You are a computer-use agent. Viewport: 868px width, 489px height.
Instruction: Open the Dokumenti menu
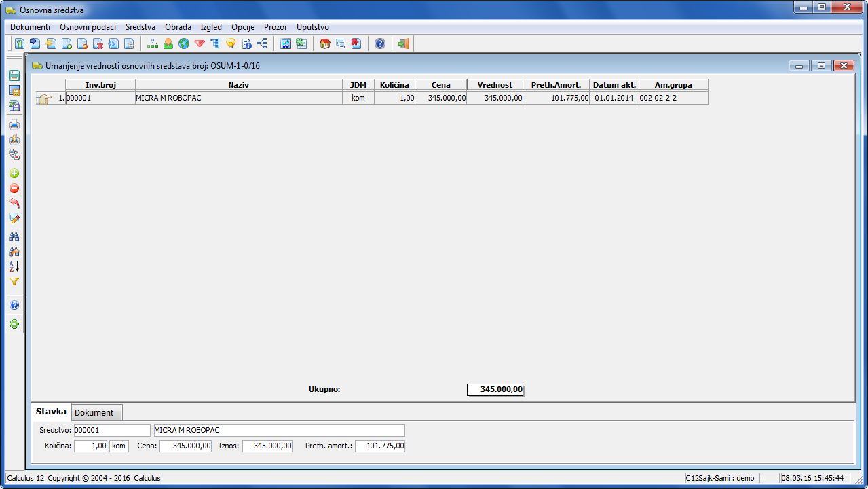click(x=30, y=27)
